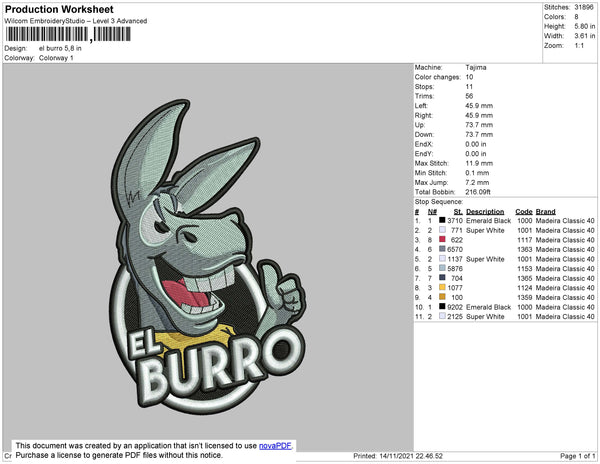Click the Stops value '11'
Screen dimensions: 600x464
point(469,86)
